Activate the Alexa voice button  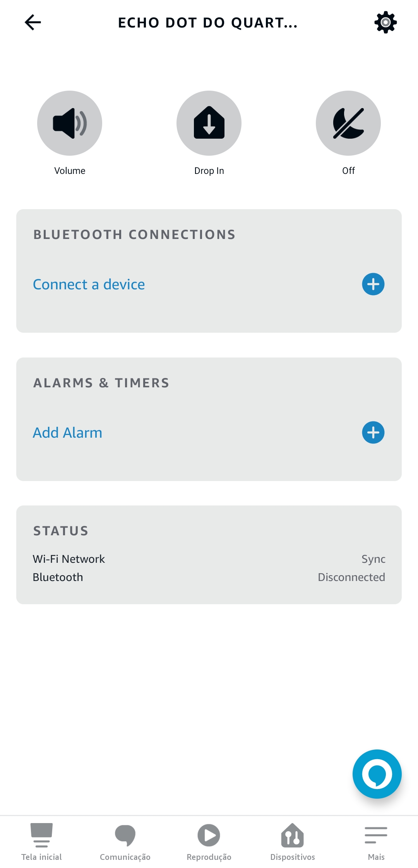[x=377, y=774]
